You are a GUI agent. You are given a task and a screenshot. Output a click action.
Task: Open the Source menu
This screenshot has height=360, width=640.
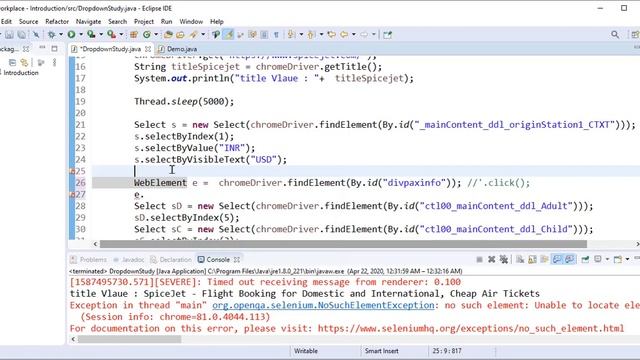click(x=29, y=22)
